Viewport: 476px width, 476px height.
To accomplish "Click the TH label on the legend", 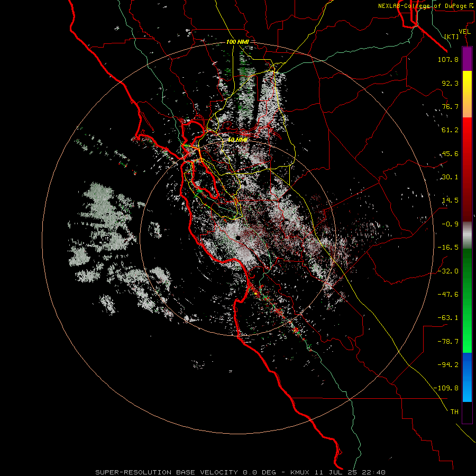I will [454, 412].
